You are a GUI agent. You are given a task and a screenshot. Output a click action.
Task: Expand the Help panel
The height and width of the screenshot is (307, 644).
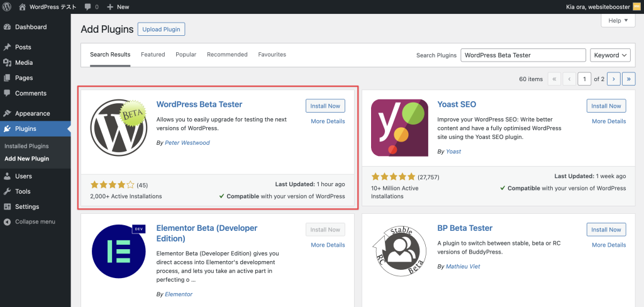coord(618,21)
